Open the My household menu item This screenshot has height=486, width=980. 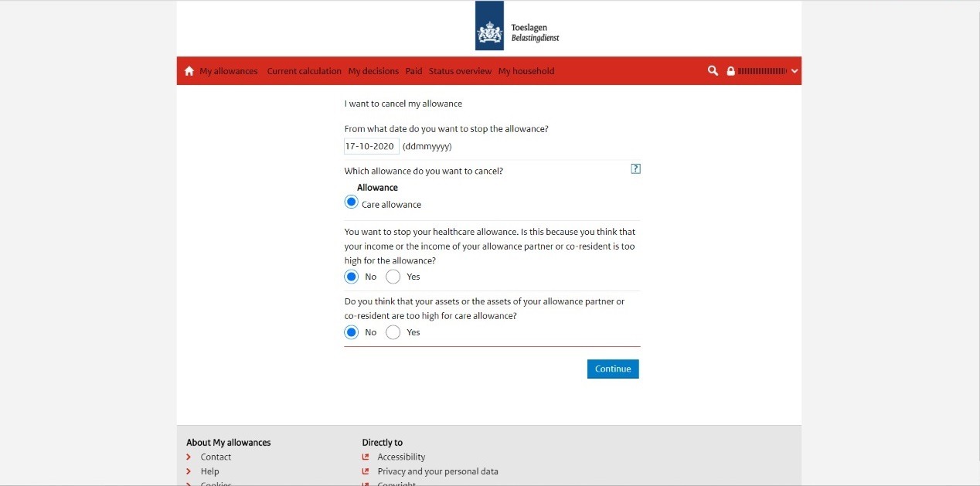(x=526, y=71)
